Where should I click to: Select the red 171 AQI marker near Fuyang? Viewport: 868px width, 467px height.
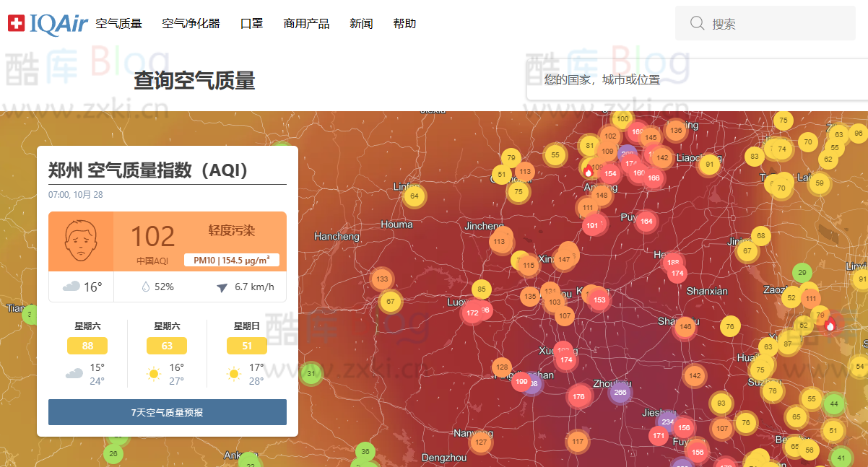[x=658, y=435]
